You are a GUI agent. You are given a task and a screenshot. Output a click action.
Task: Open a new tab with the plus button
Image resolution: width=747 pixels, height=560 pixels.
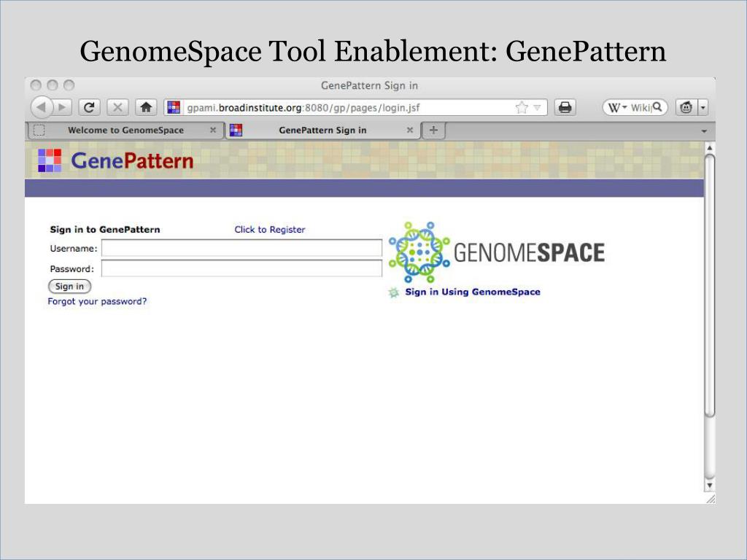pos(433,130)
